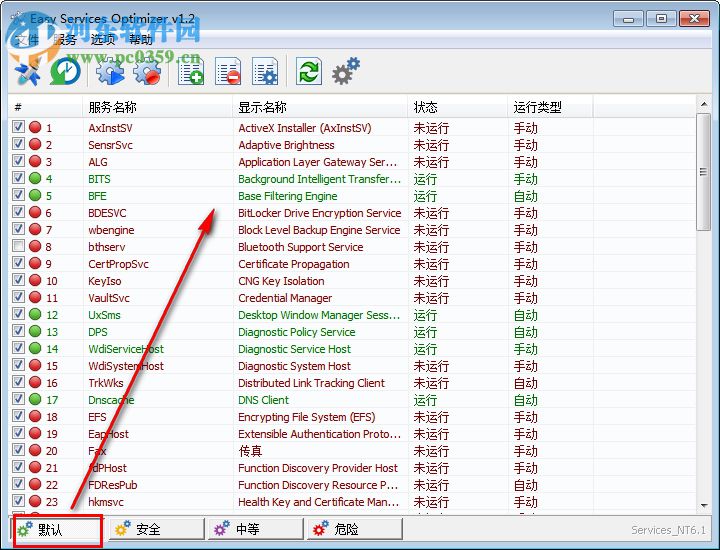Click the green status dot of Dnscache
This screenshot has height=550, width=720.
35,399
